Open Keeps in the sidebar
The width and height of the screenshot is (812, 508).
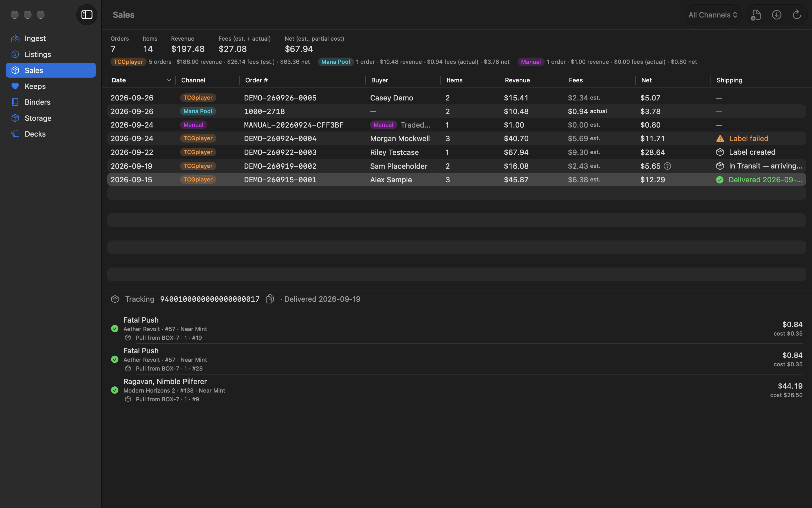tap(51, 86)
